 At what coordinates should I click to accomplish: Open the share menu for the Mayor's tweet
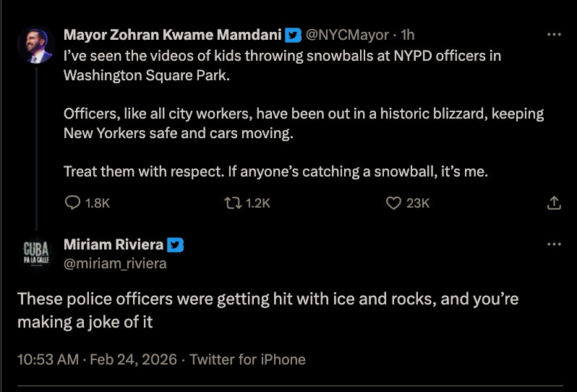click(554, 203)
